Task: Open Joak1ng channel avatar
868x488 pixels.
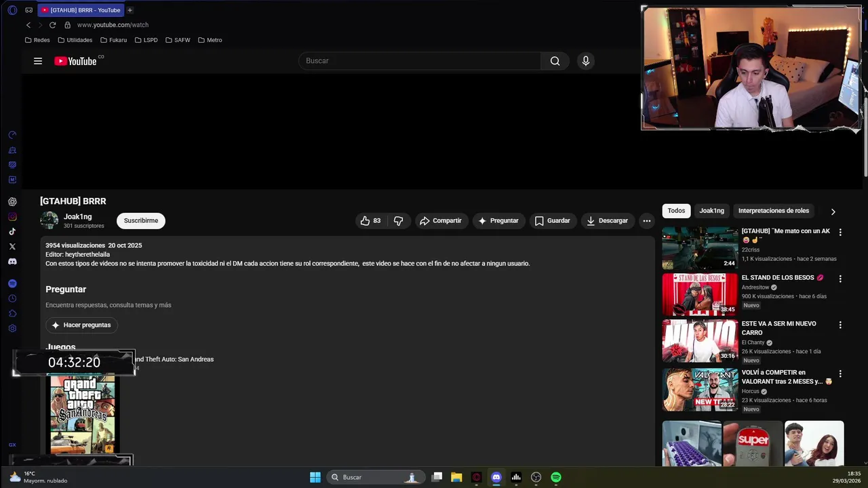Action: point(49,220)
